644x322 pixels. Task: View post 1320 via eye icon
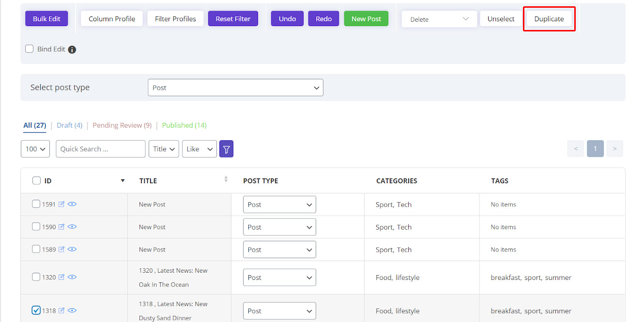72,277
